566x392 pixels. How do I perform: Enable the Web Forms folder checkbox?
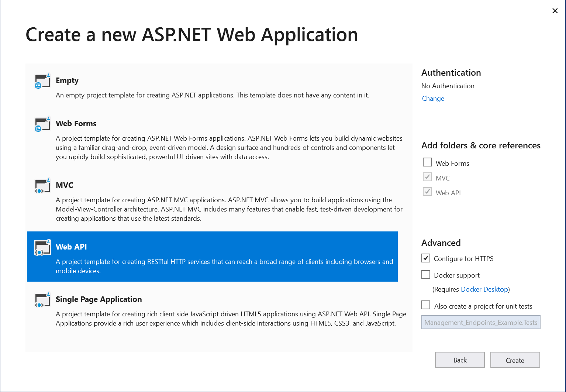pos(427,162)
